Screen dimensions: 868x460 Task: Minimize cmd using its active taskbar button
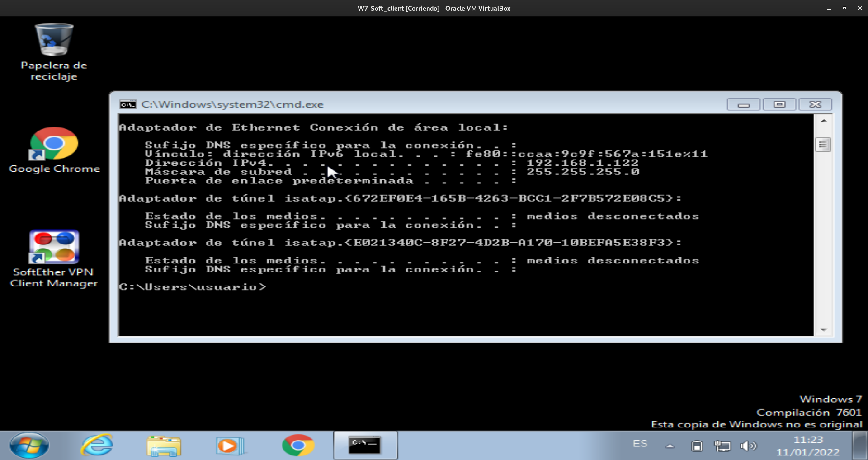pyautogui.click(x=365, y=445)
